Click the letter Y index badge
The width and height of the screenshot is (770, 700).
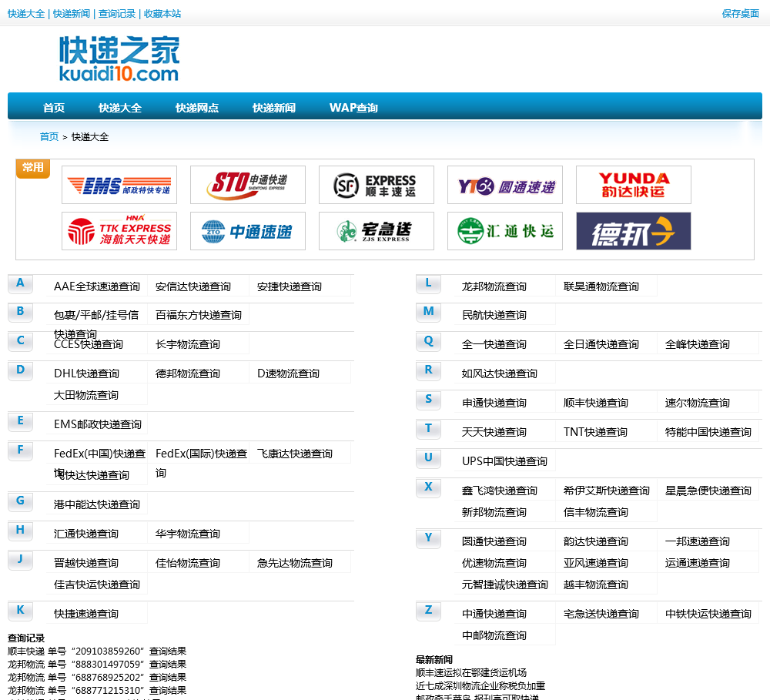428,538
